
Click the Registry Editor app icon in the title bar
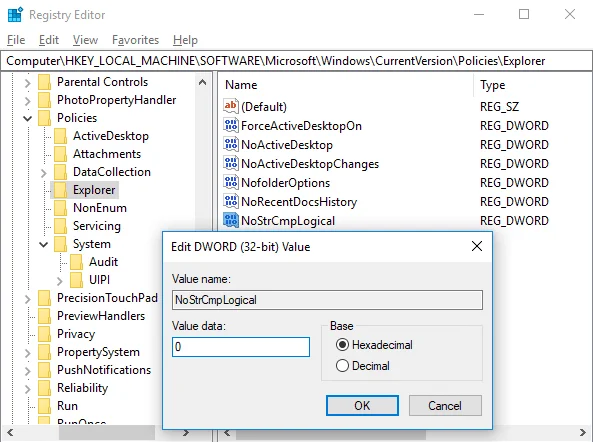[15, 15]
